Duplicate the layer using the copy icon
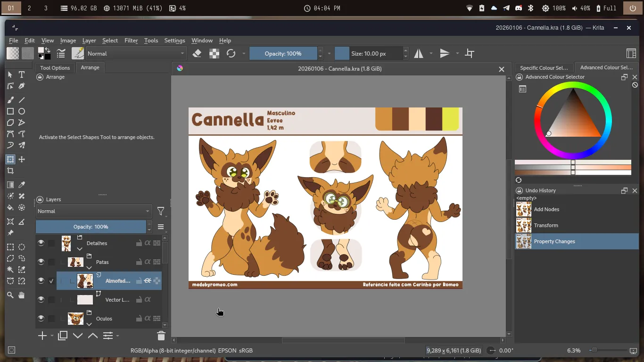 [x=63, y=336]
